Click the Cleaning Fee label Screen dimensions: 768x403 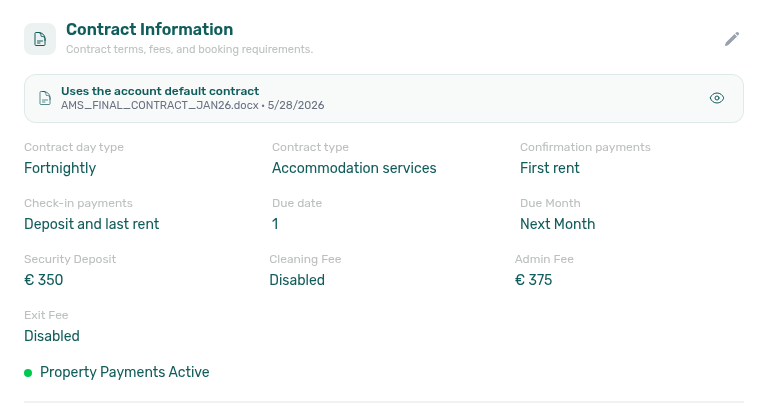(305, 259)
